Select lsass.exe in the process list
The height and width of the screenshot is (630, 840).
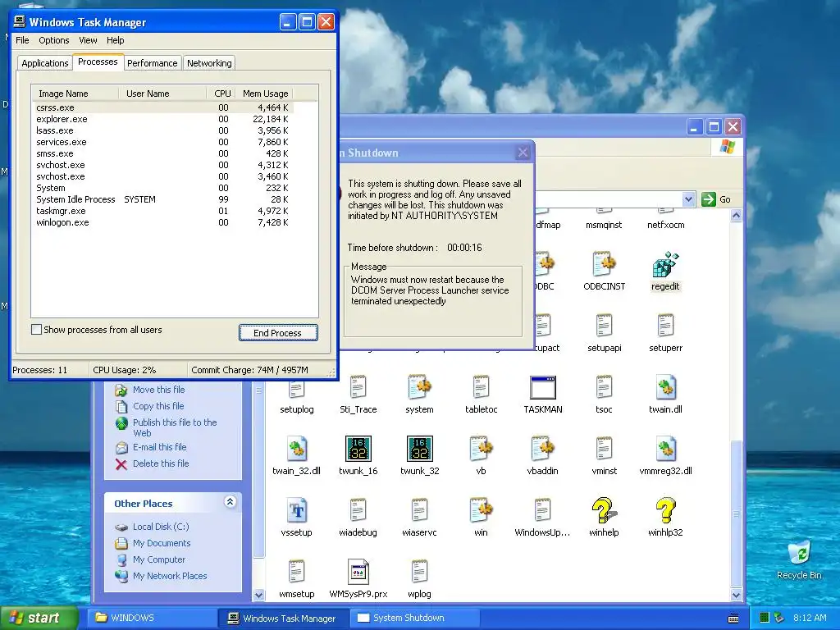pos(162,130)
